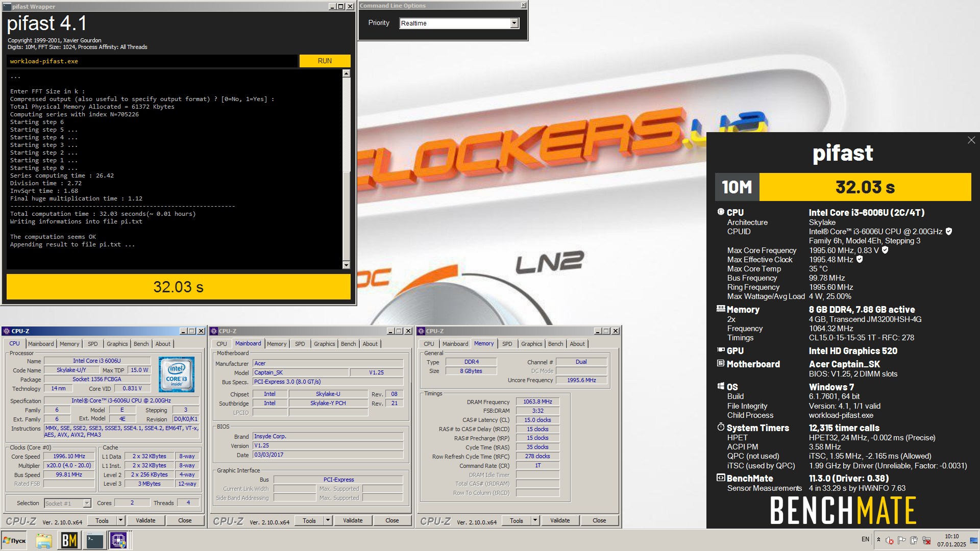
Task: Click the workload-pifast.exe command field
Action: pyautogui.click(x=152, y=61)
